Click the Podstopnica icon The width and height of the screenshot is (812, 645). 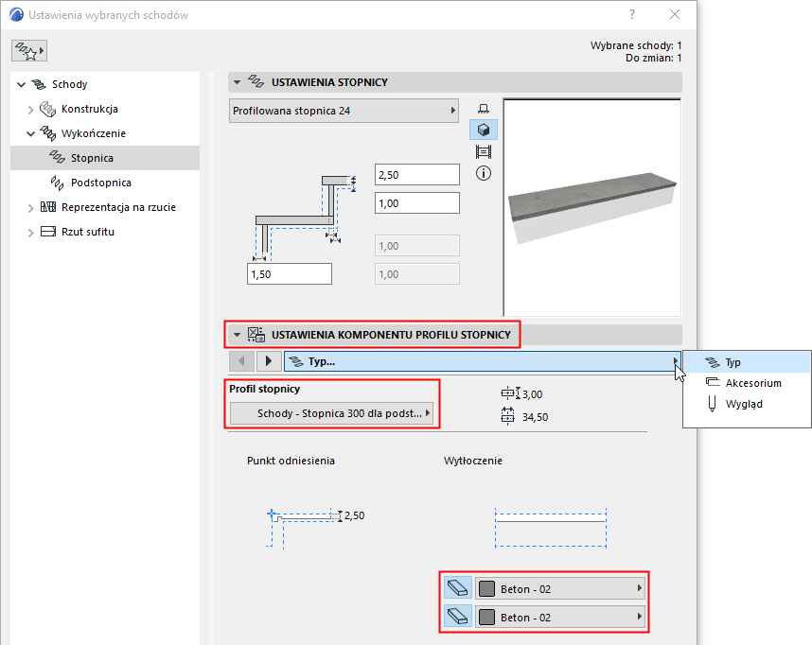[57, 183]
